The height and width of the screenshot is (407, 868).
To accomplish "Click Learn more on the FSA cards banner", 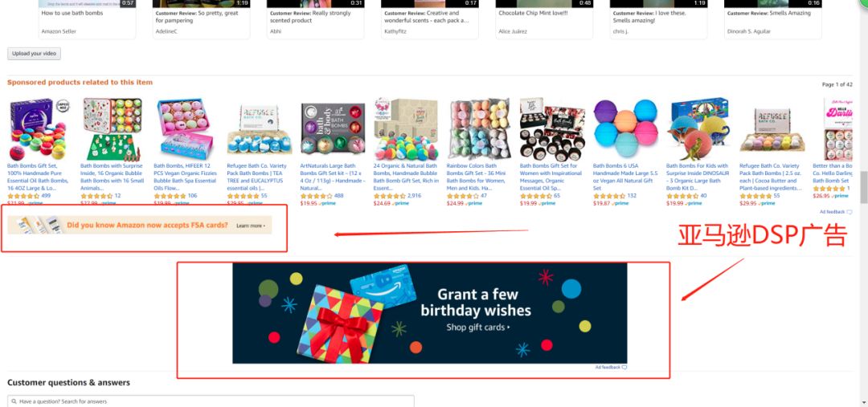I will [251, 226].
